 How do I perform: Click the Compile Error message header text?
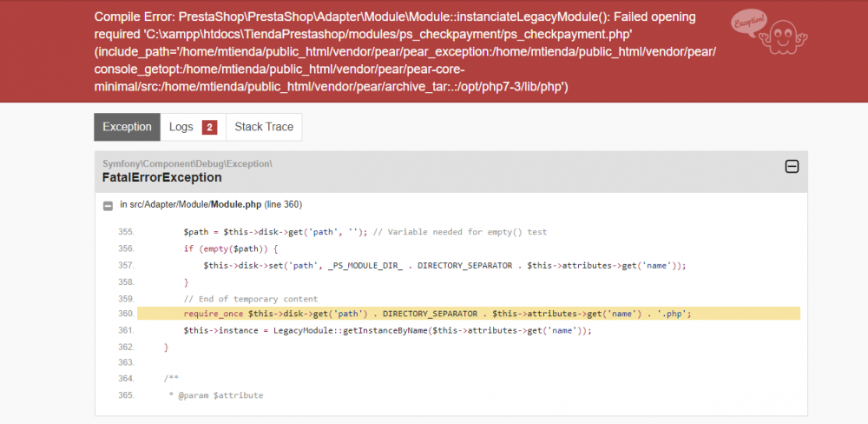click(405, 52)
